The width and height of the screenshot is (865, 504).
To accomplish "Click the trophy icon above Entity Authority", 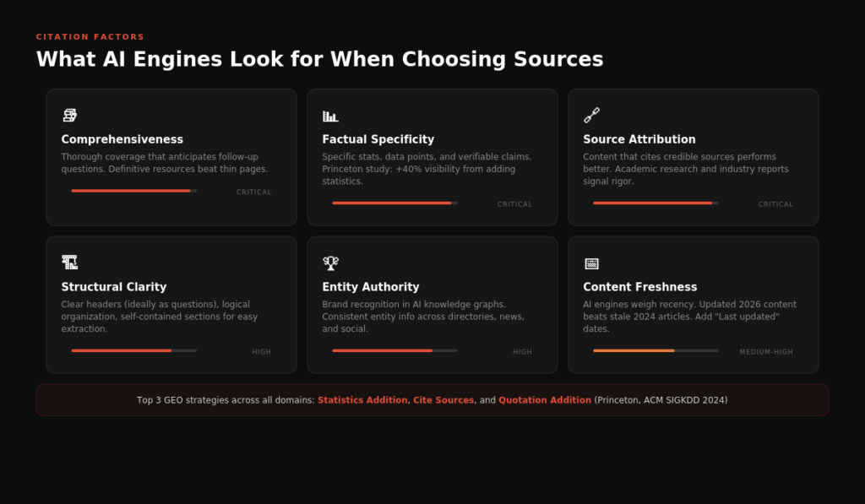I will coord(330,263).
